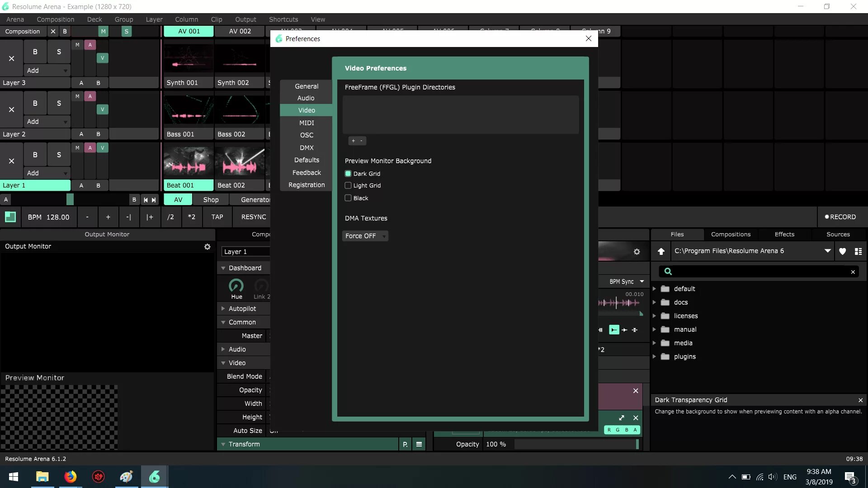Click the play-once arrow icon beside play-forward
Screen dimensions: 868x488
pos(624,330)
